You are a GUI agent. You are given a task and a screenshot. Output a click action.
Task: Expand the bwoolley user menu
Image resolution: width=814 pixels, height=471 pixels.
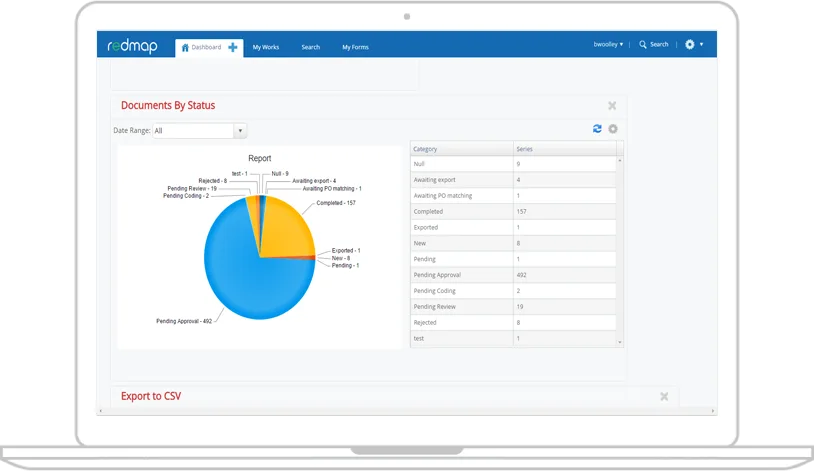coord(608,45)
